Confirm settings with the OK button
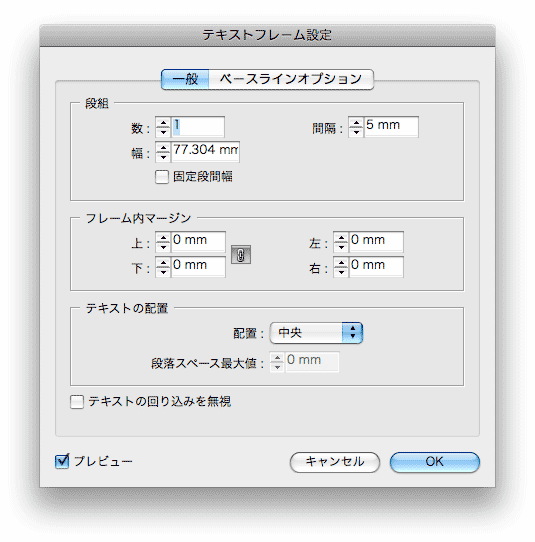The width and height of the screenshot is (535, 542). coord(435,462)
